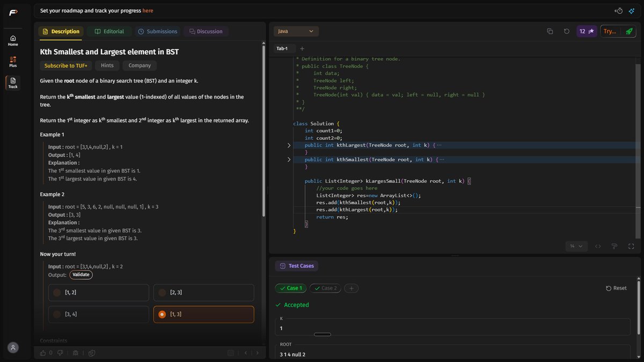The width and height of the screenshot is (644, 362).
Task: Dislike the problem with thumbs down
Action: 61,353
